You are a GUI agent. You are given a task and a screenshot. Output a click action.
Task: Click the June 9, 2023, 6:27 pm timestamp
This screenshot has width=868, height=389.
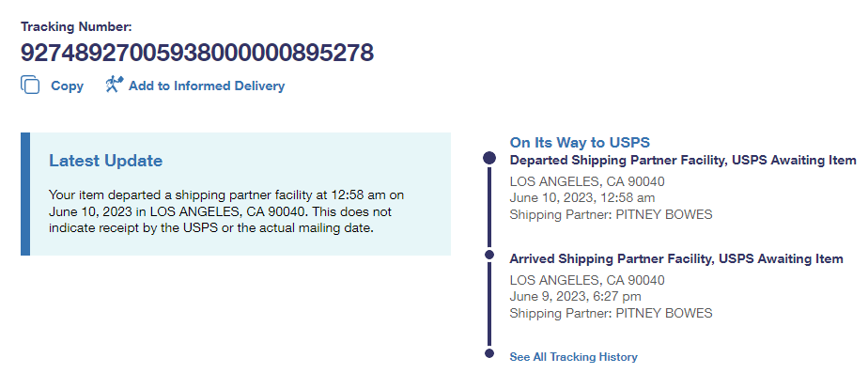[x=576, y=296]
